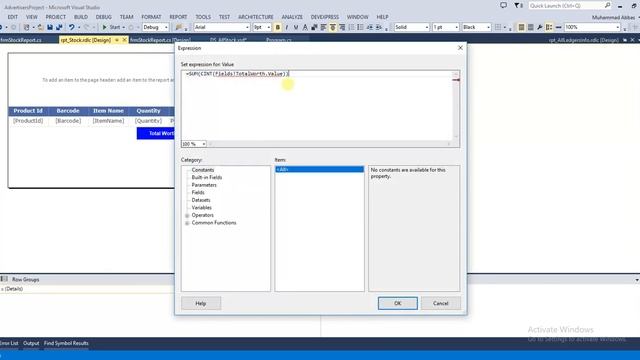Toggle the grouping pane icon before zoom

pos(549,27)
